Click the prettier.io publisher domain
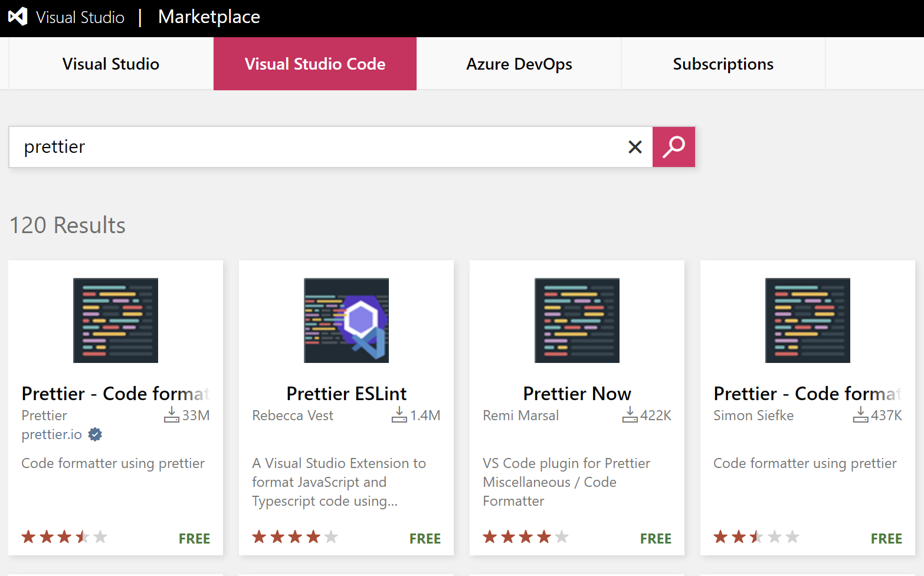 (52, 434)
